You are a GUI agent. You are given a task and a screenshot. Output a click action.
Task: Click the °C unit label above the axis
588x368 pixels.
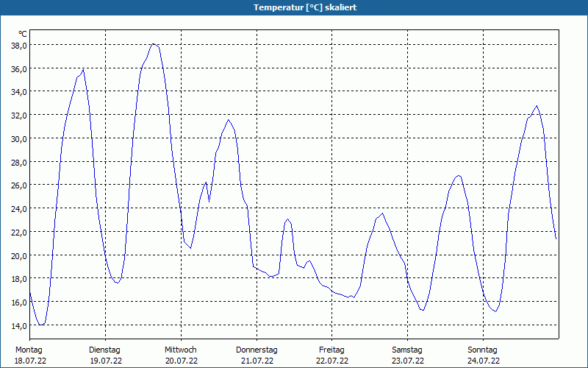click(x=23, y=34)
